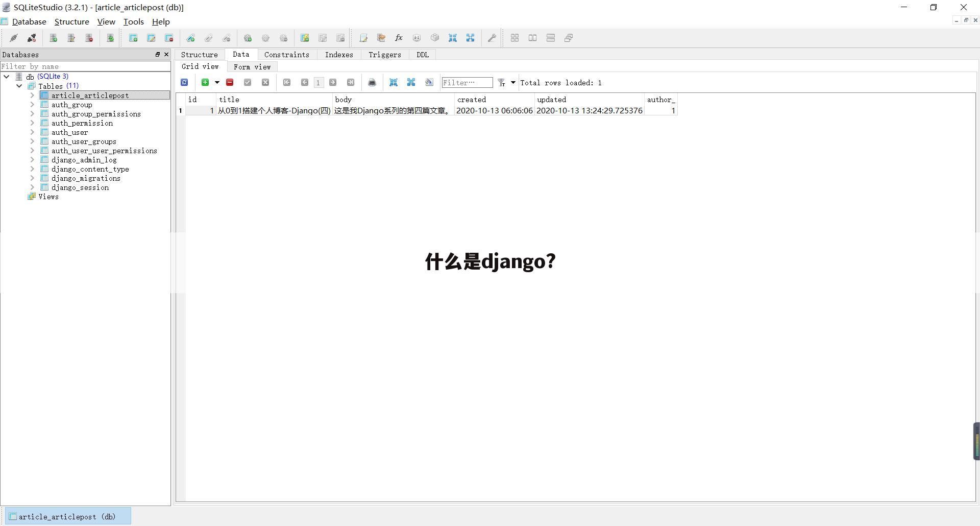Open the Structure menu
Image resolution: width=980 pixels, height=526 pixels.
click(71, 21)
